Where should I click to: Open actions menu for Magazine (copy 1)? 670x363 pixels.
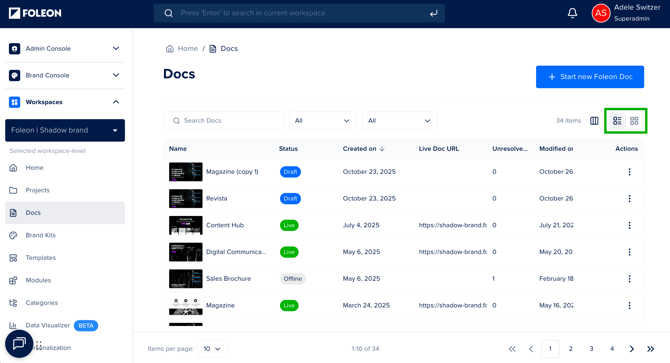tap(629, 172)
